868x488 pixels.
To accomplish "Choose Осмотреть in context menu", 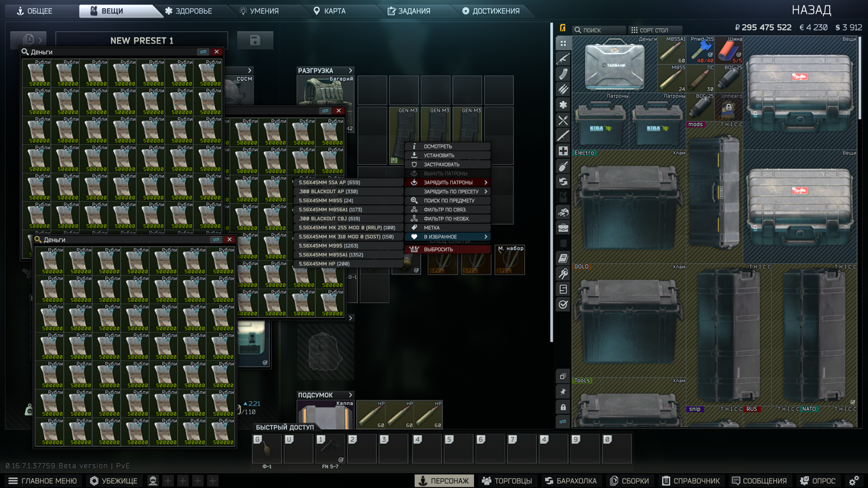I will (x=448, y=146).
